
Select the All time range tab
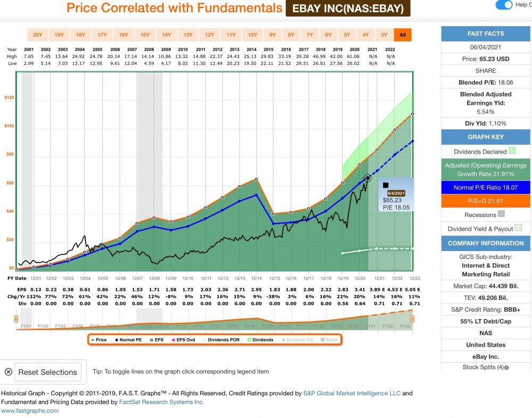403,35
